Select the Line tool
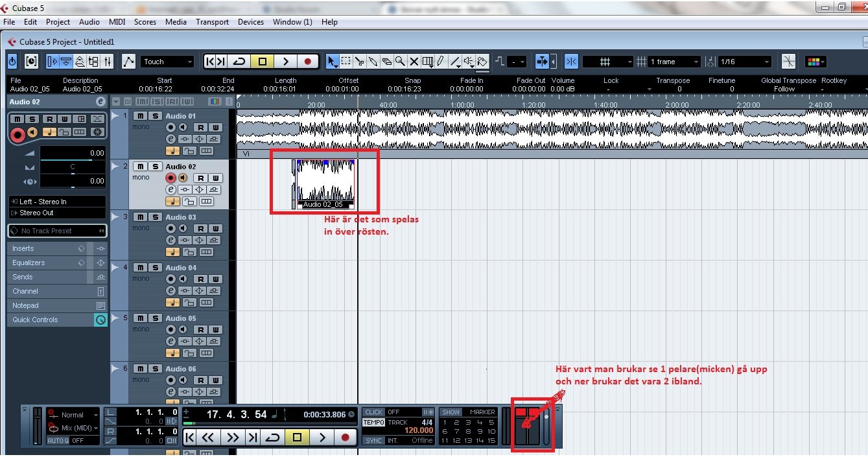The image size is (868, 457). [x=455, y=62]
